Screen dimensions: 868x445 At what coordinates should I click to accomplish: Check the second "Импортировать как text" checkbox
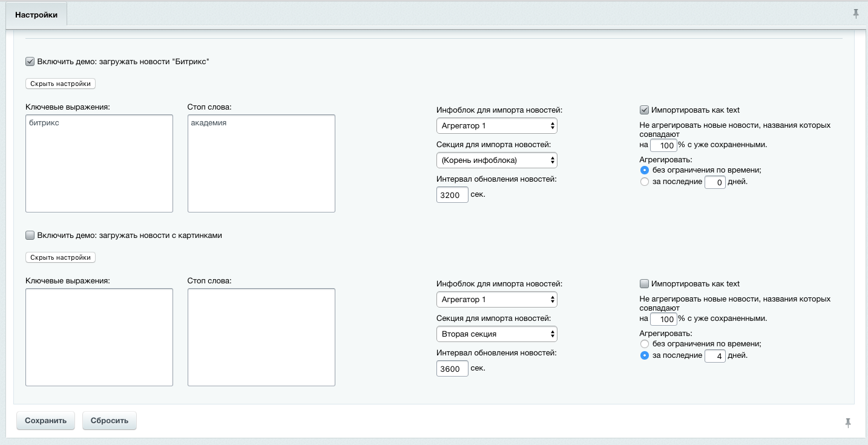point(645,283)
